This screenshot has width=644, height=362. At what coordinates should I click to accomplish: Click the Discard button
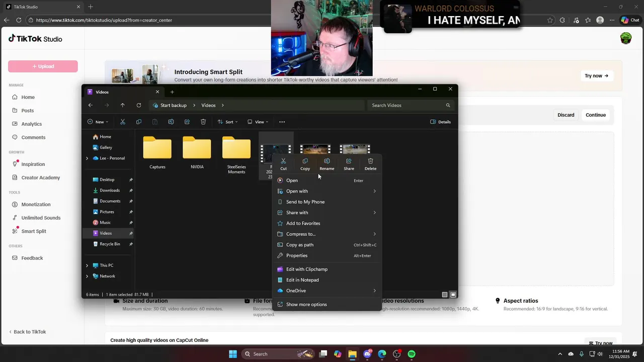click(x=566, y=115)
